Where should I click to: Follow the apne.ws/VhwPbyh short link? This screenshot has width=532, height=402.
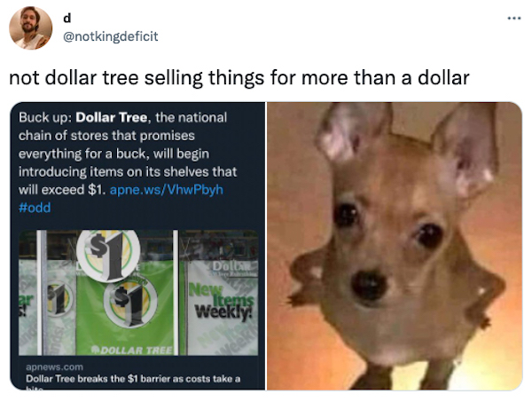167,189
